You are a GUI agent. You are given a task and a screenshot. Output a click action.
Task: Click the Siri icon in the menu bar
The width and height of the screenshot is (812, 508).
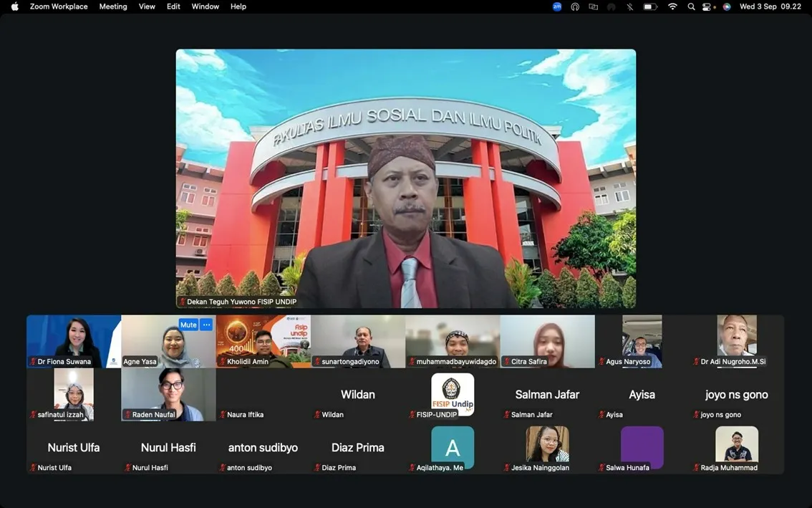pos(727,6)
